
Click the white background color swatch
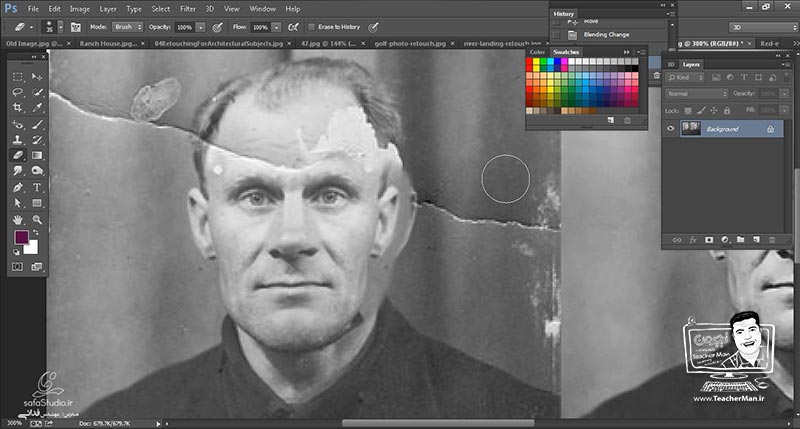[x=33, y=249]
